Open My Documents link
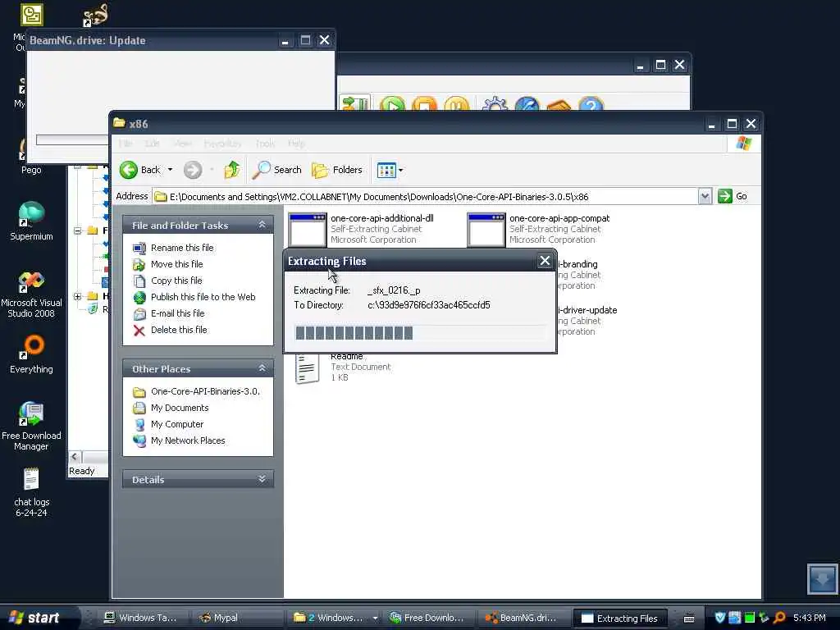This screenshot has width=840, height=630. (x=180, y=408)
